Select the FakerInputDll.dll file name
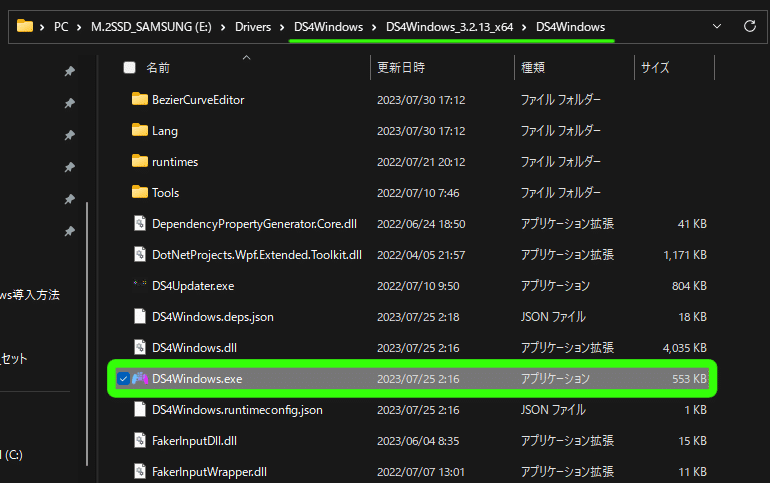This screenshot has width=770, height=483. tap(194, 441)
